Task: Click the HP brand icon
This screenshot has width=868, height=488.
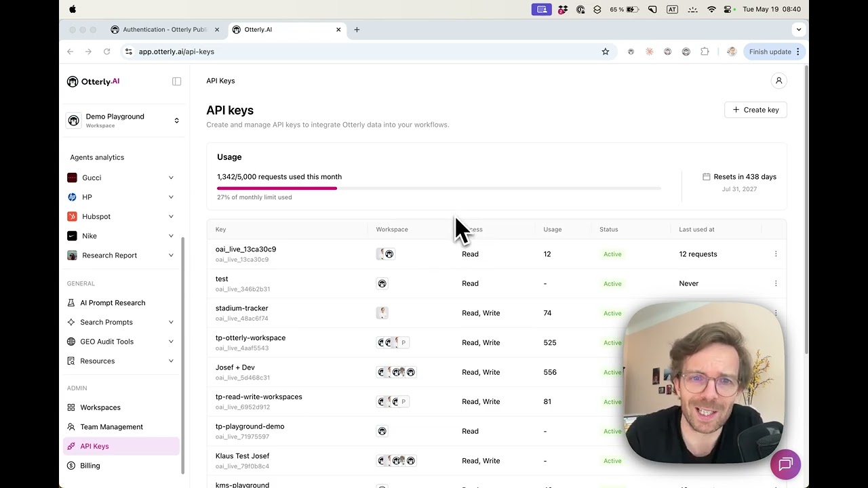Action: [72, 197]
